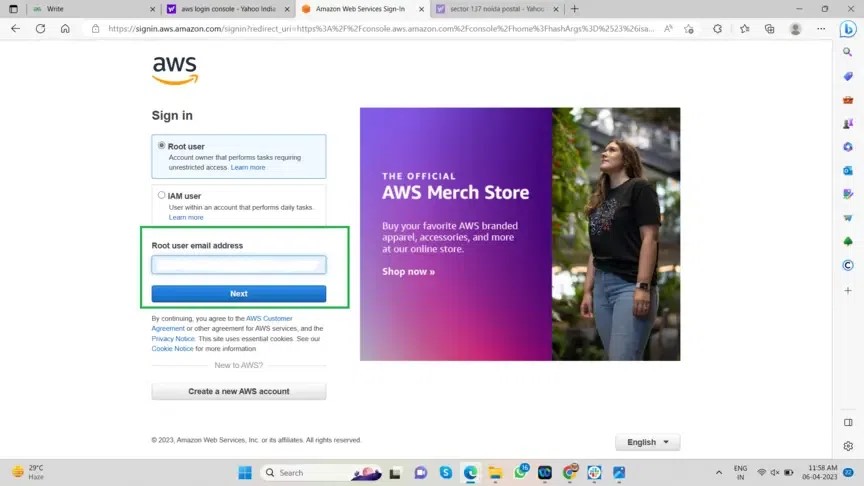The height and width of the screenshot is (486, 864).
Task: Open Edge settings and more menu
Action: coord(819,29)
